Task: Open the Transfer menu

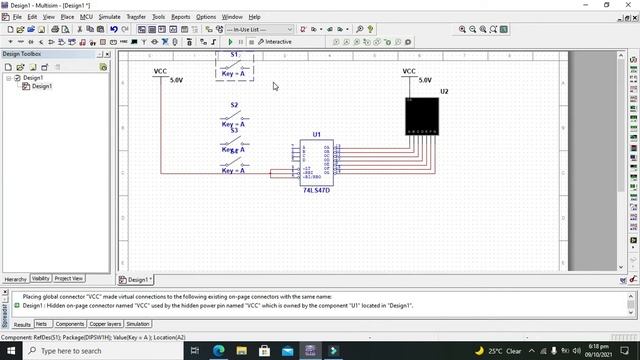Action: tap(136, 17)
